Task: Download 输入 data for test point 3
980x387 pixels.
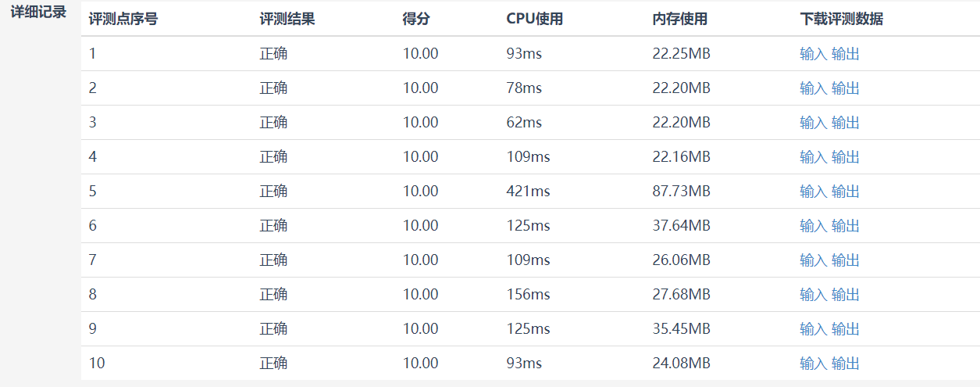Action: (813, 123)
